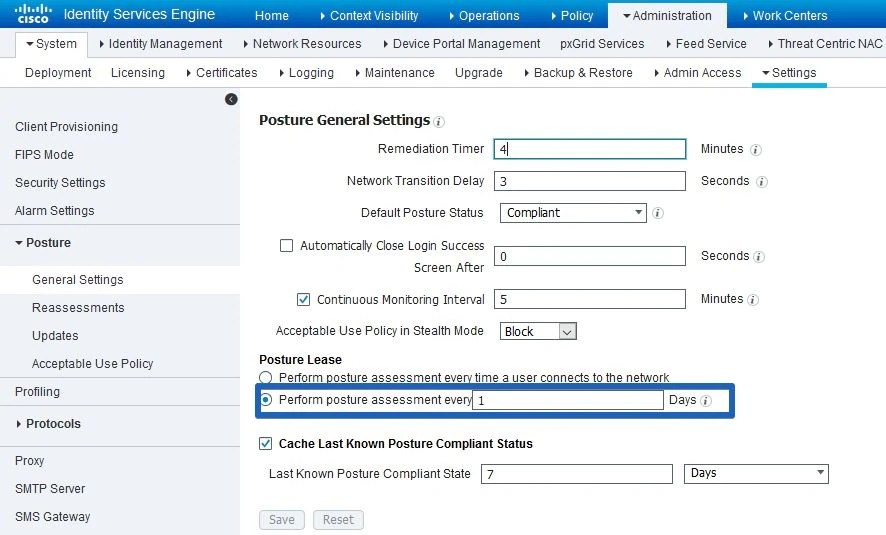Click the Cisco logo icon
886x535 pixels.
[33, 14]
